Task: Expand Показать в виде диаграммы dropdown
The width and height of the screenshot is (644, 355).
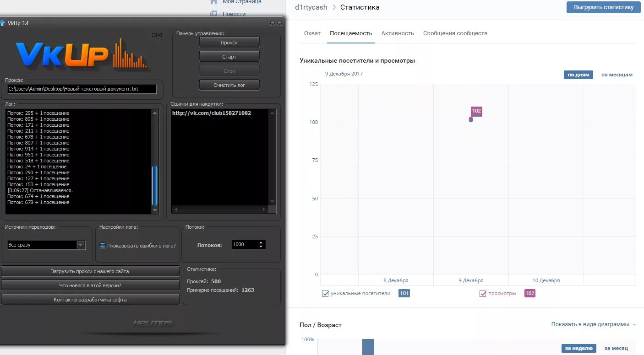Action: (594, 324)
